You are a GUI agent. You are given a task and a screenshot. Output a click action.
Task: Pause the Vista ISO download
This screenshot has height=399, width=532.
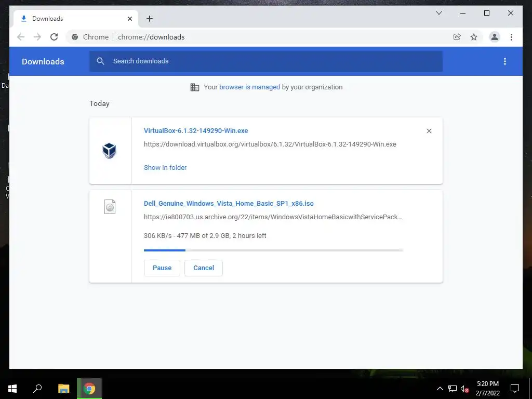point(162,268)
